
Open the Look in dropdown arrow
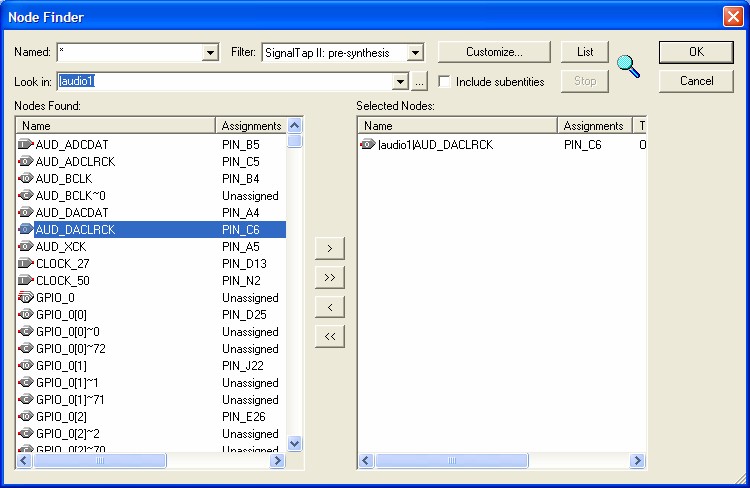(401, 82)
